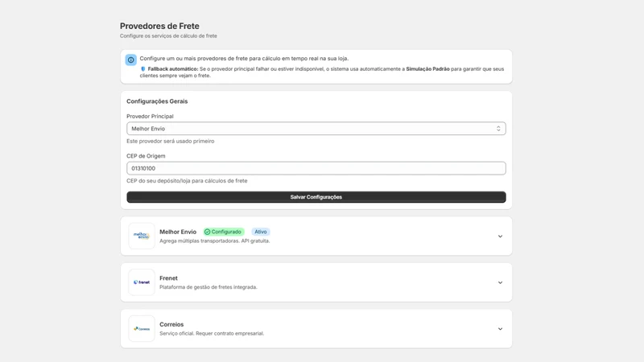Click the Melhor Envio logo thumbnail

tap(142, 236)
